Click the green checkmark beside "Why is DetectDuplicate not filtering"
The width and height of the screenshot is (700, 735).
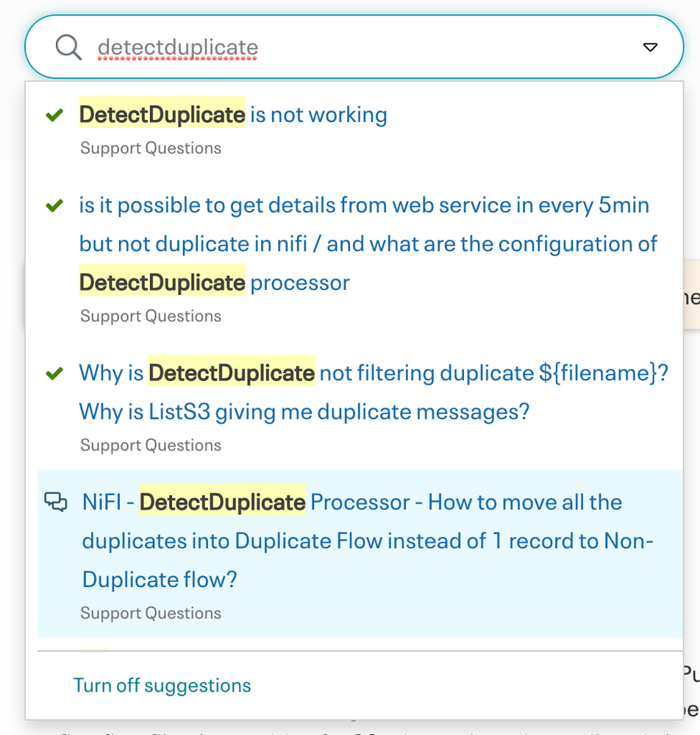54,373
